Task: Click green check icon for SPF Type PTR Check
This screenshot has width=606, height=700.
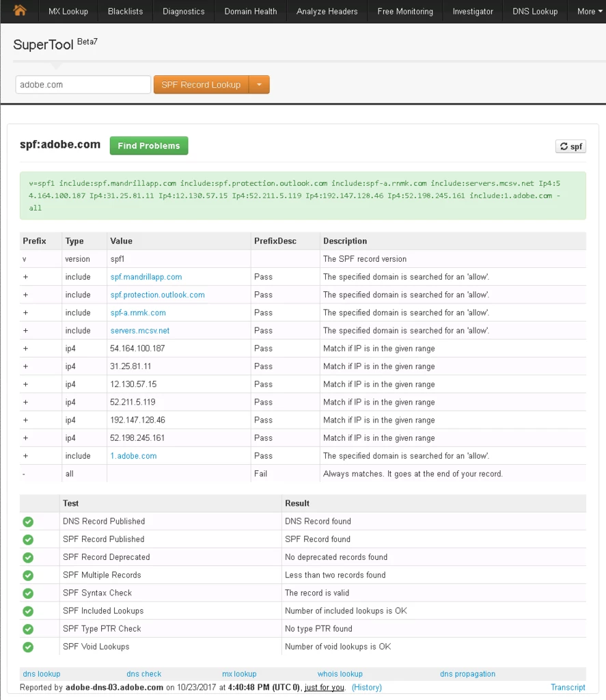Action: pyautogui.click(x=28, y=629)
